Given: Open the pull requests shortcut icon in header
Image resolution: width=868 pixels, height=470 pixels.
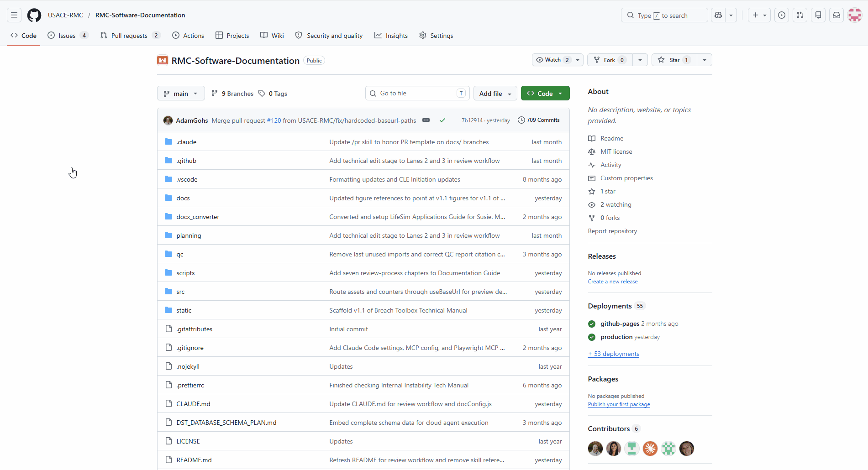Looking at the screenshot, I should click(800, 15).
